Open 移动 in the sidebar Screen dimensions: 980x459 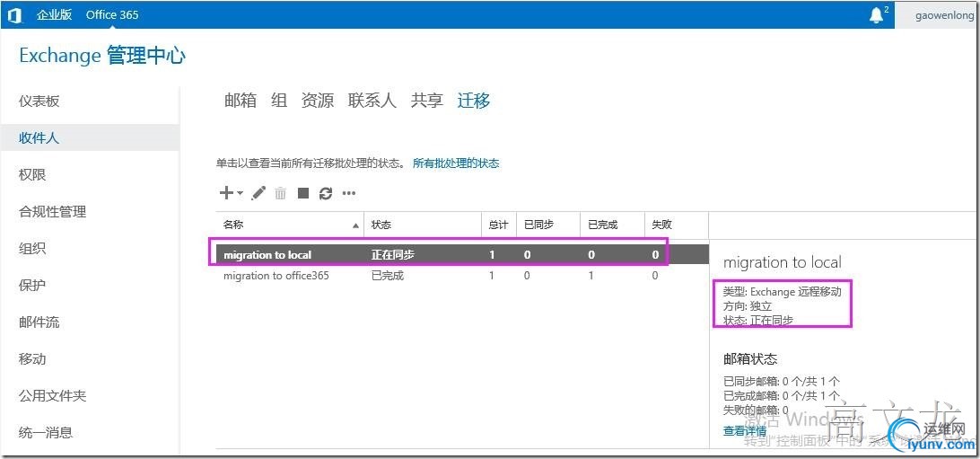[x=32, y=359]
